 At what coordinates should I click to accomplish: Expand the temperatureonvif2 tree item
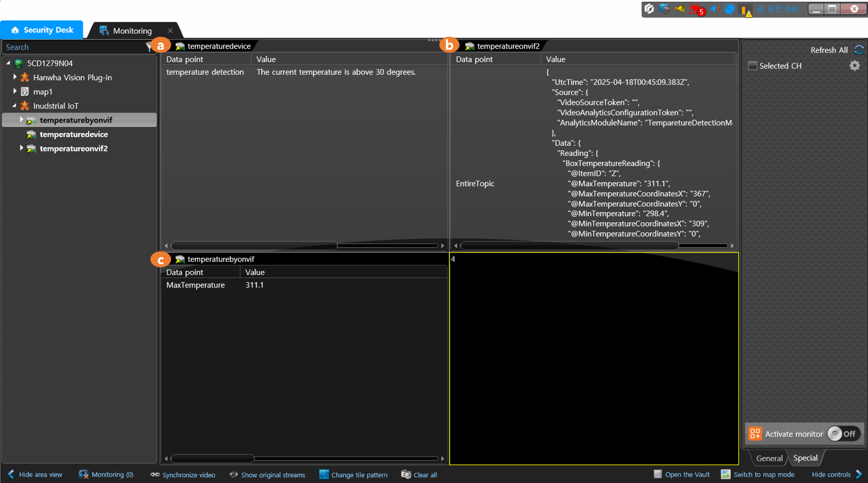[x=21, y=148]
